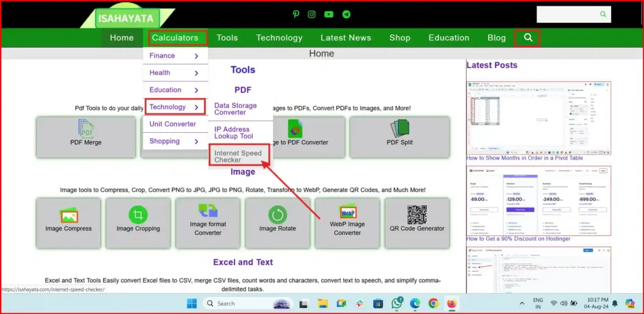This screenshot has height=314, width=644.
Task: Launch WhatsApp from the taskbar
Action: click(x=397, y=304)
